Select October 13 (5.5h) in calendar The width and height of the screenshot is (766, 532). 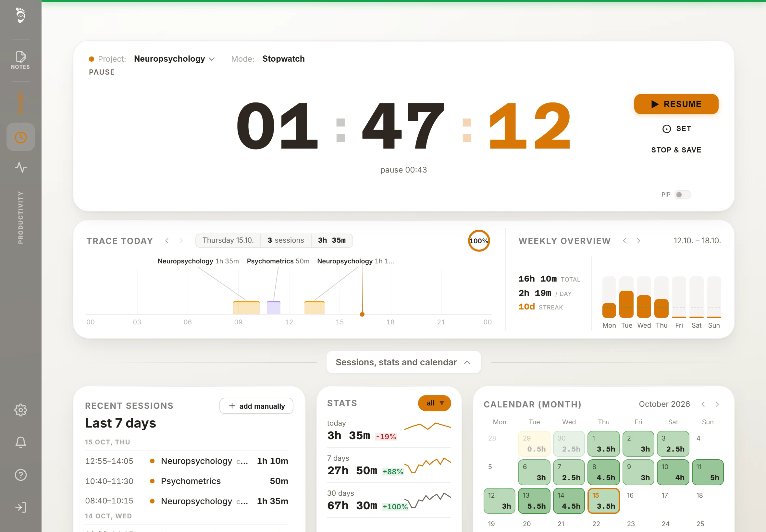tap(534, 501)
